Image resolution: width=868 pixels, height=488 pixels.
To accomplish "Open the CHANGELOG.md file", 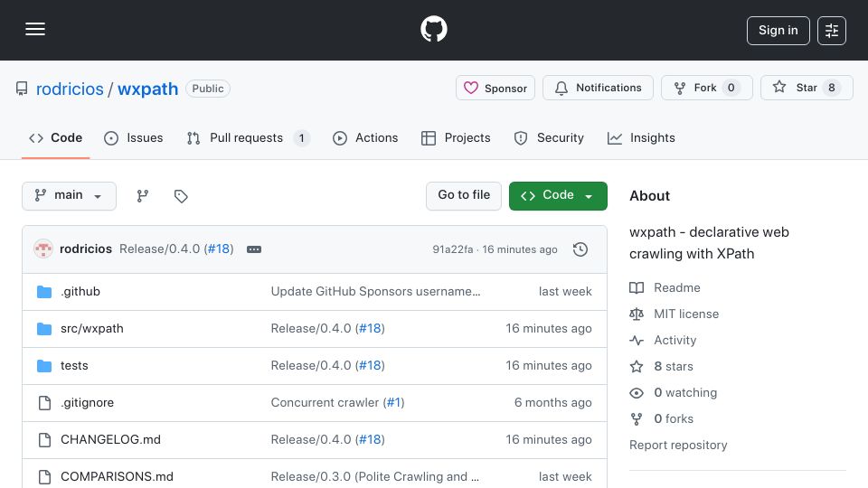I will tap(110, 440).
